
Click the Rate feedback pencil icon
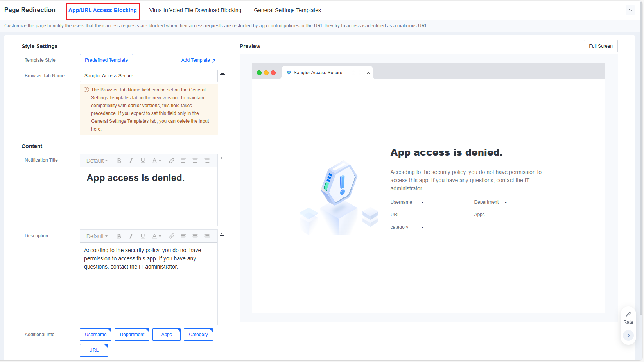[x=628, y=315]
